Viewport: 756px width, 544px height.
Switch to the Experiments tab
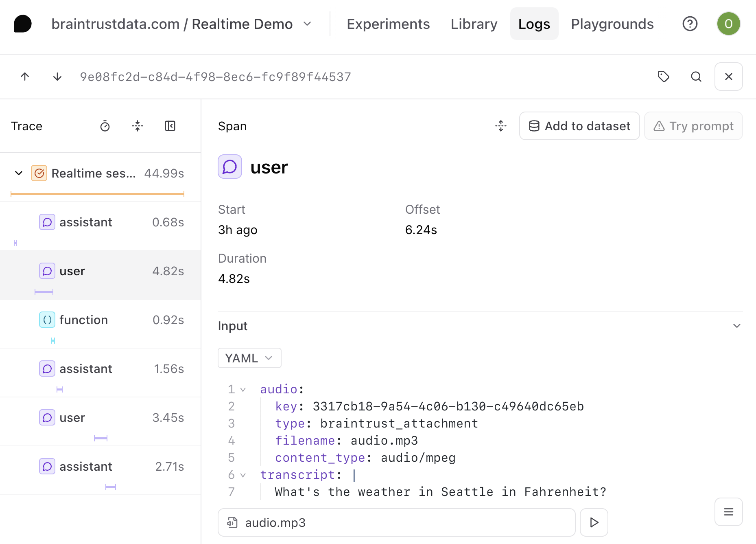pyautogui.click(x=388, y=24)
